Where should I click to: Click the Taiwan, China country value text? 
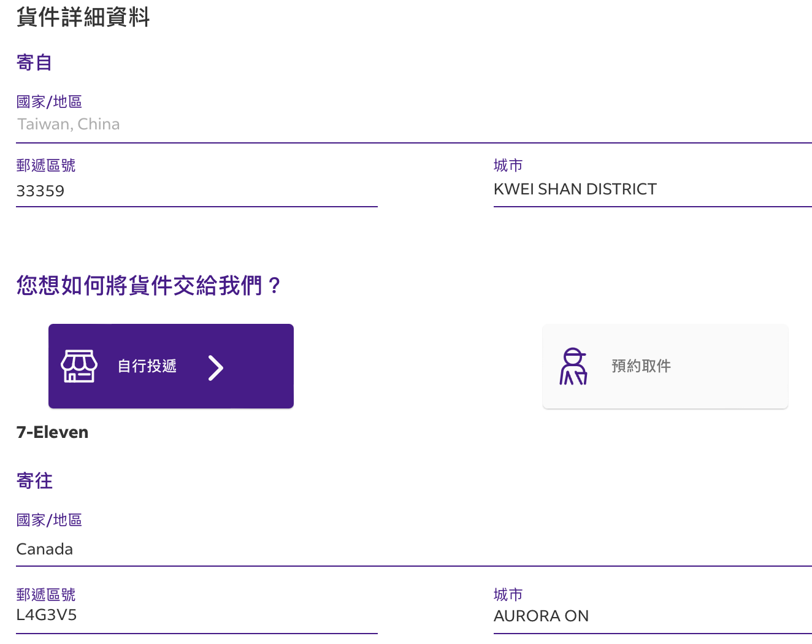tap(68, 124)
